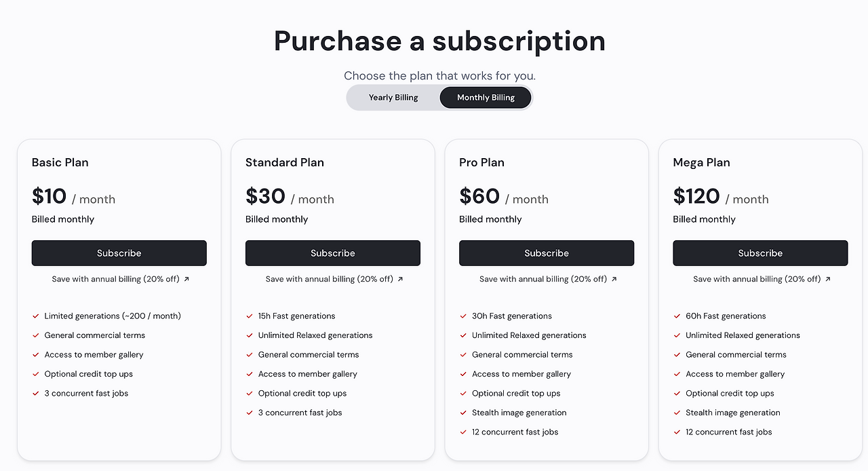Subscribe to the Standard Plan
This screenshot has height=471, width=868.
(x=333, y=253)
